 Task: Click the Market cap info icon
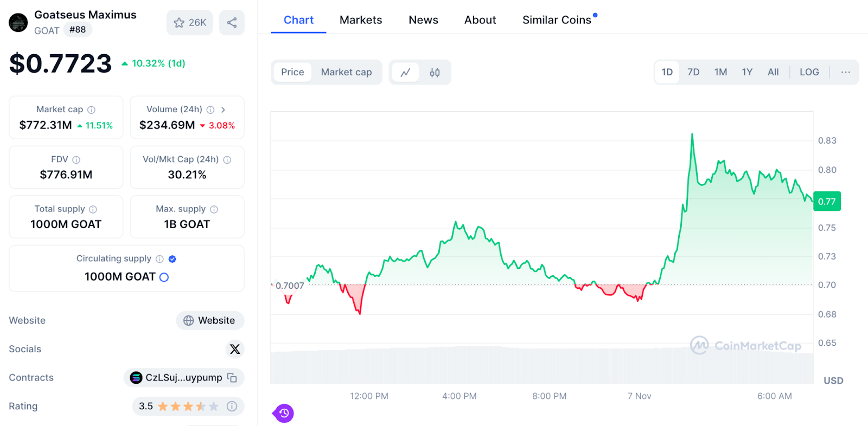92,109
